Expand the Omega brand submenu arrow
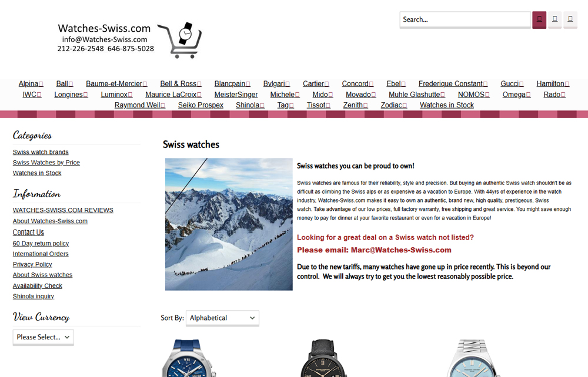This screenshot has height=377, width=588. pos(528,95)
